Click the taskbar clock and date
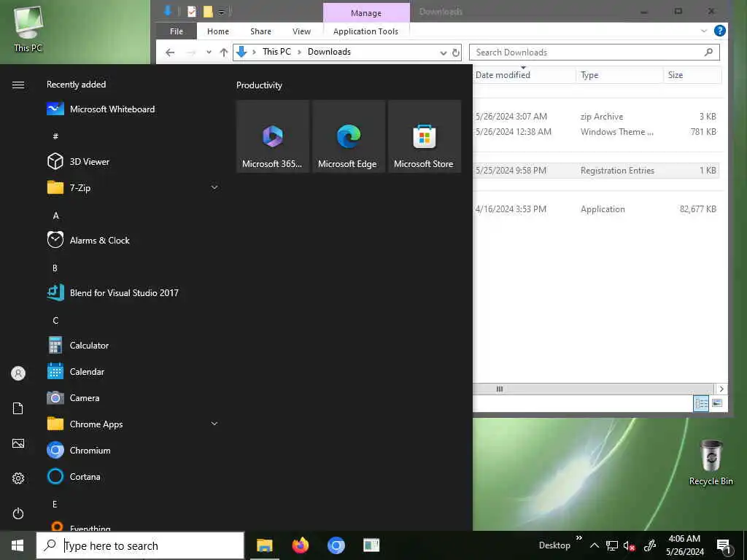Viewport: 747px width, 560px height. [684, 545]
